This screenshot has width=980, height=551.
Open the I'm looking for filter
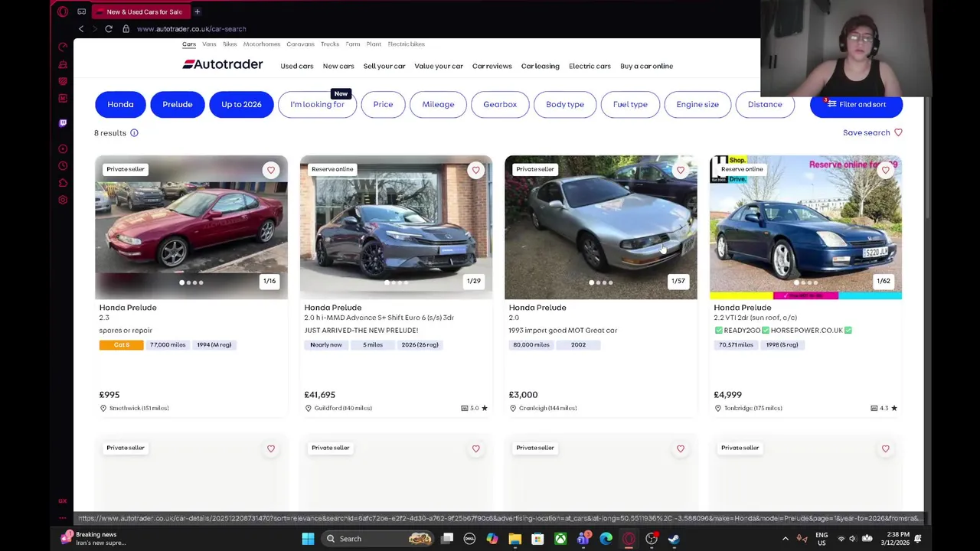[x=317, y=104]
